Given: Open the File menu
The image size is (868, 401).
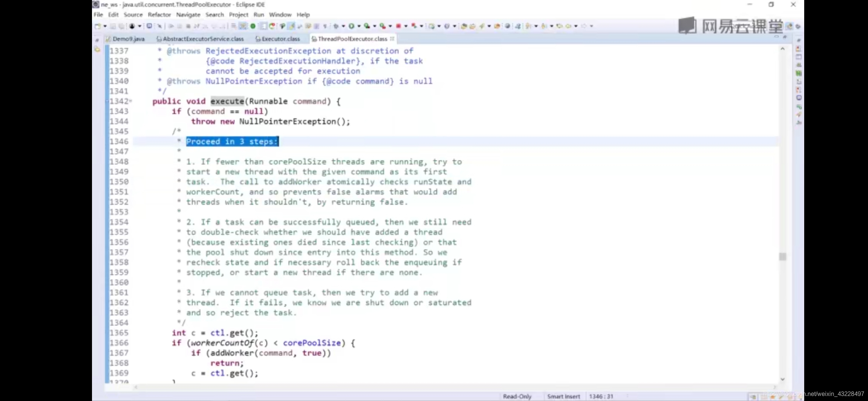Looking at the screenshot, I should 98,14.
